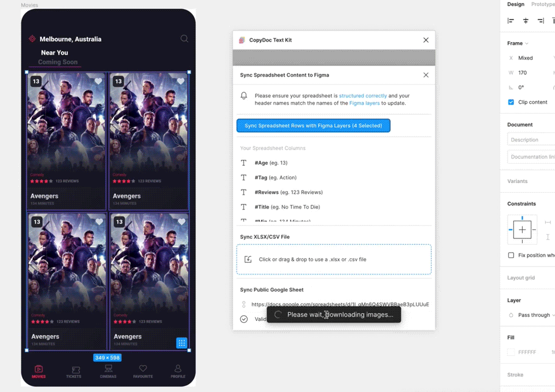Click the Variants section header
The height and width of the screenshot is (392, 555).
(517, 181)
